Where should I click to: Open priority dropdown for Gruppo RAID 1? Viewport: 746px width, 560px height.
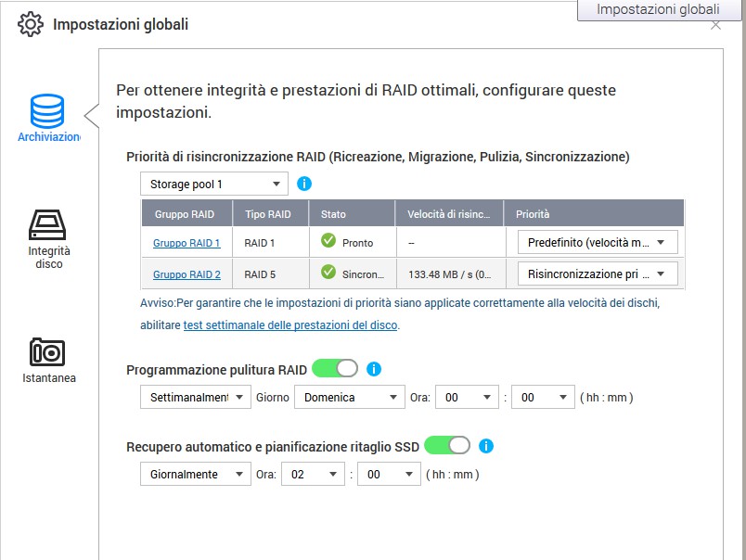(x=597, y=243)
